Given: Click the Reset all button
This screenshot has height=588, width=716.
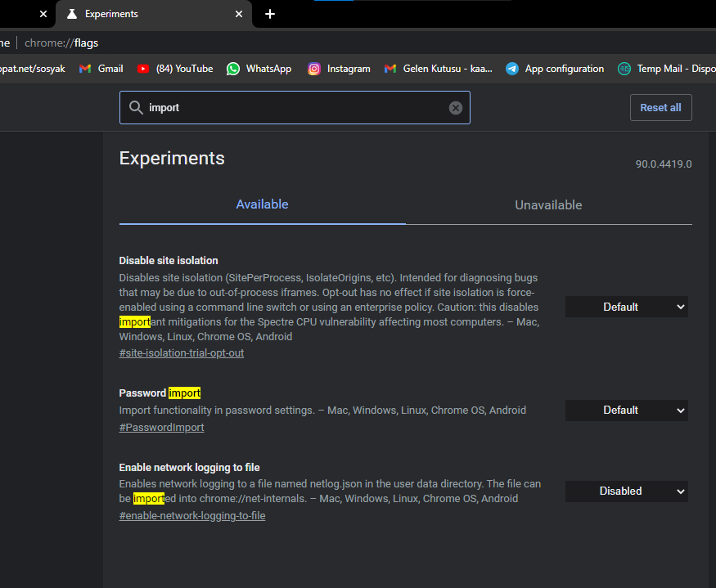Looking at the screenshot, I should click(660, 108).
